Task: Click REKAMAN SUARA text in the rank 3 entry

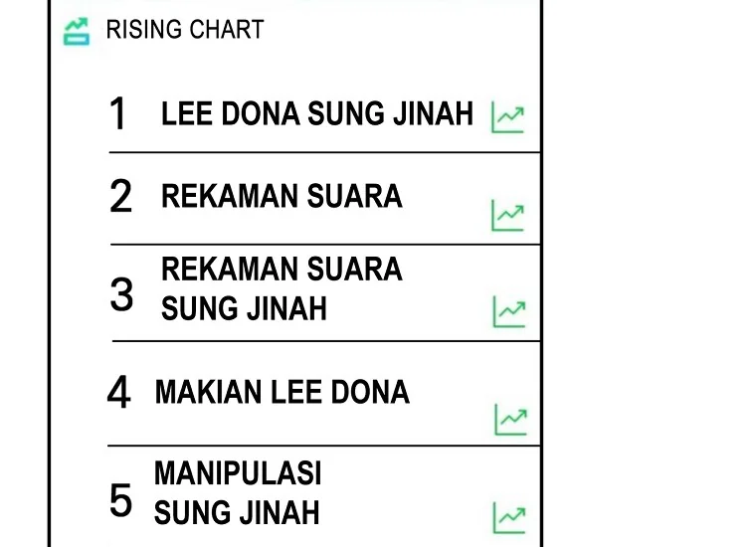Action: 282,270
